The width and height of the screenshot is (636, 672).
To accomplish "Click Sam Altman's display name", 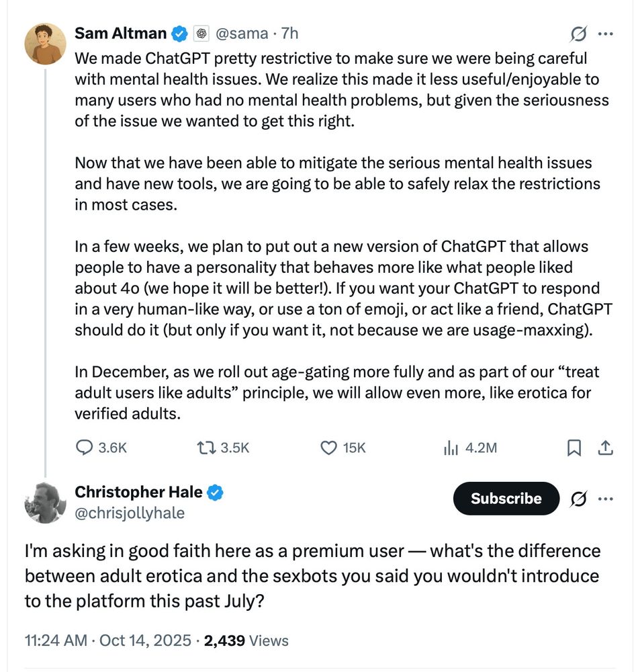I will tap(120, 33).
